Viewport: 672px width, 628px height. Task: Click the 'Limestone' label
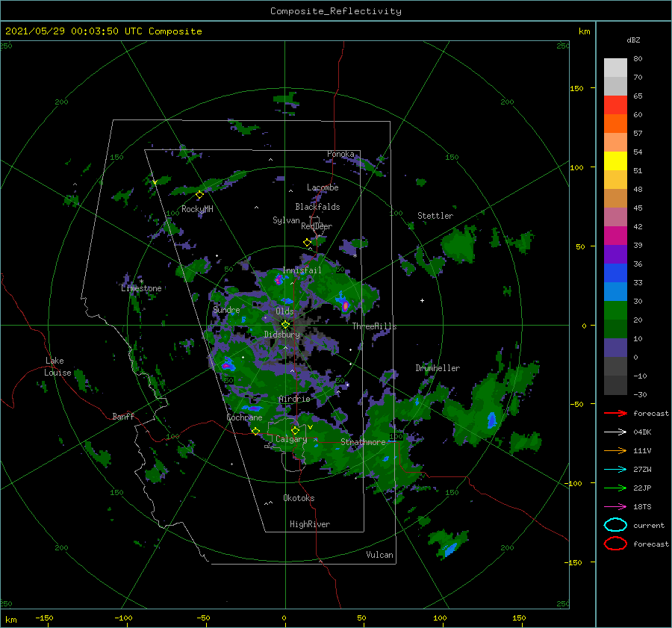141,288
